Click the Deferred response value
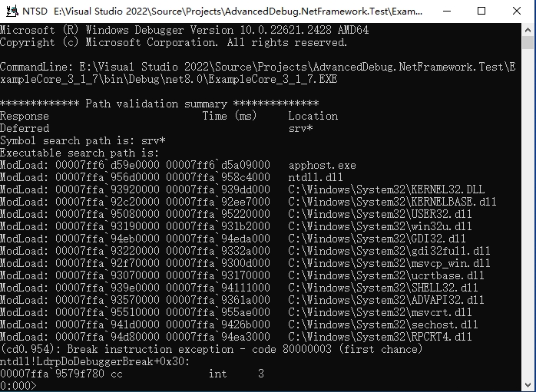 pos(25,128)
